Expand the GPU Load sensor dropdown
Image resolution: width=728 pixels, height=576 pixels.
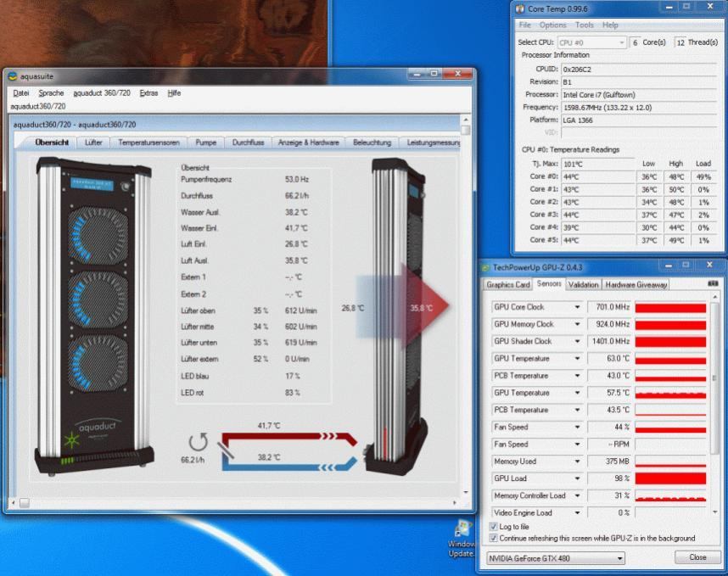click(577, 478)
